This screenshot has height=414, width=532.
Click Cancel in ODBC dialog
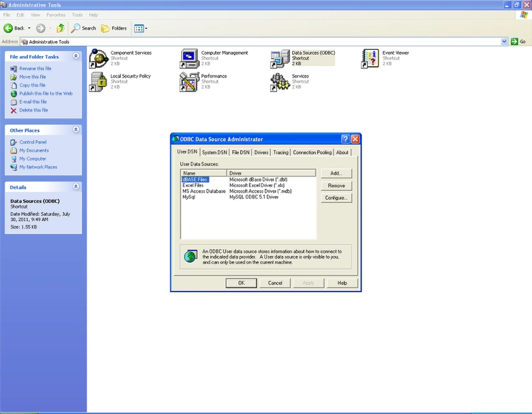[x=275, y=283]
